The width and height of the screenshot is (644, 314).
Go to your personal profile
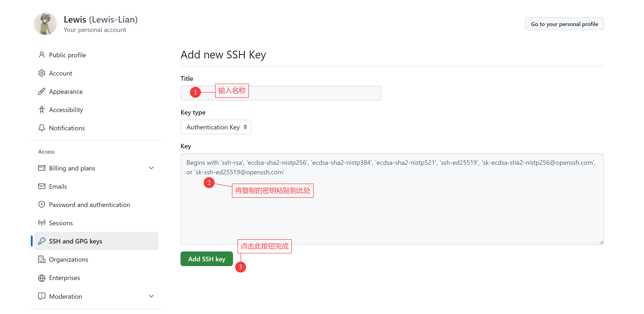point(564,24)
